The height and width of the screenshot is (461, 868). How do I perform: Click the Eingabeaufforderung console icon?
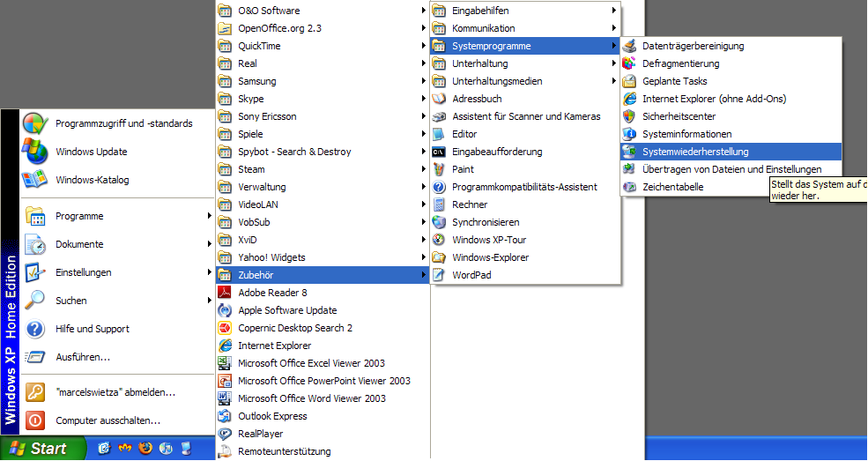click(x=439, y=152)
